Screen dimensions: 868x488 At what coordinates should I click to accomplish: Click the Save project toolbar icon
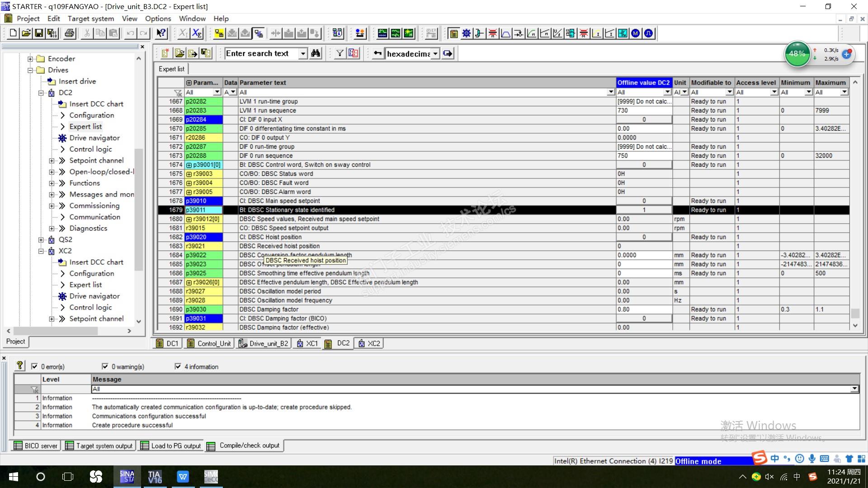click(x=39, y=33)
